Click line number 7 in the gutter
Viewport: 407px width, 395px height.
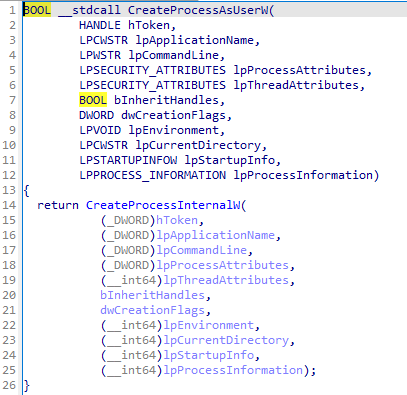point(12,100)
